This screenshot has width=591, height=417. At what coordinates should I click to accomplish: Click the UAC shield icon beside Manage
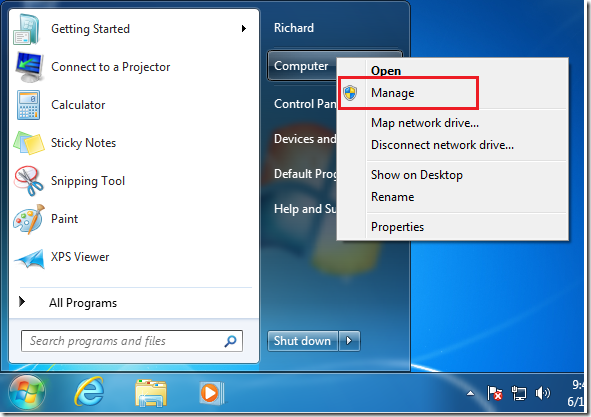pos(350,93)
